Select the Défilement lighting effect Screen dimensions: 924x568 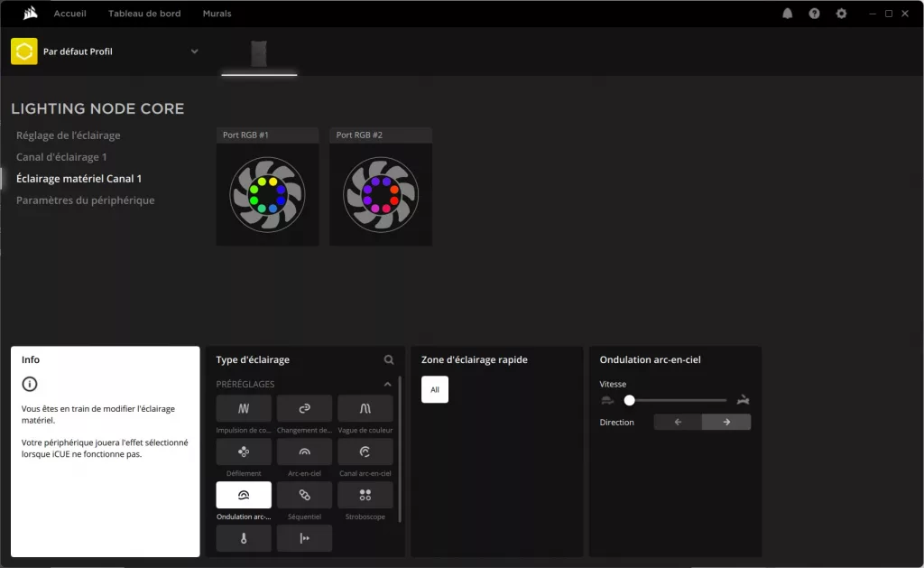(x=244, y=452)
